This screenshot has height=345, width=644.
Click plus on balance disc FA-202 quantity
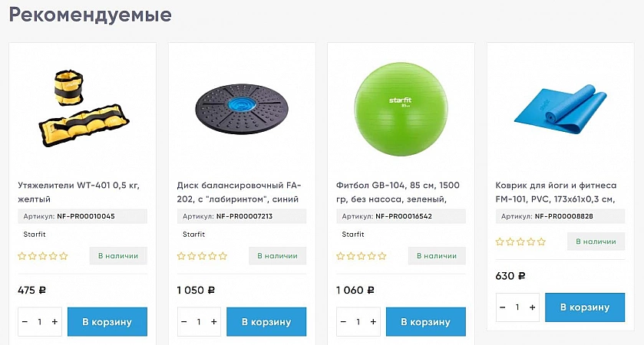[x=214, y=322]
